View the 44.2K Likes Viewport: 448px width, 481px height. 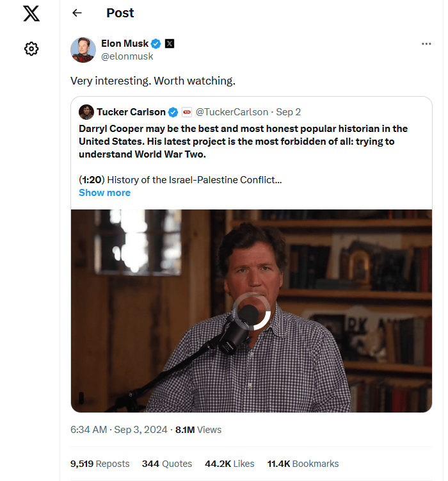coord(229,464)
